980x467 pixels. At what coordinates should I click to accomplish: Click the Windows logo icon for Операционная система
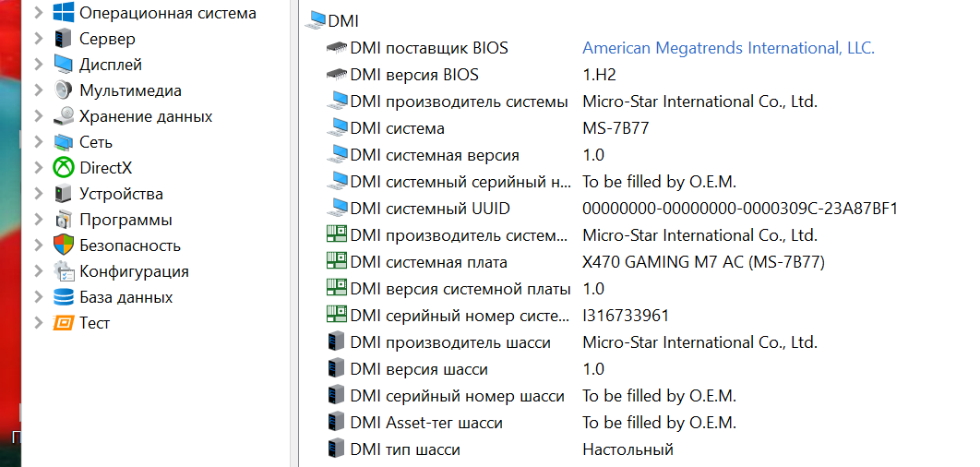[64, 13]
